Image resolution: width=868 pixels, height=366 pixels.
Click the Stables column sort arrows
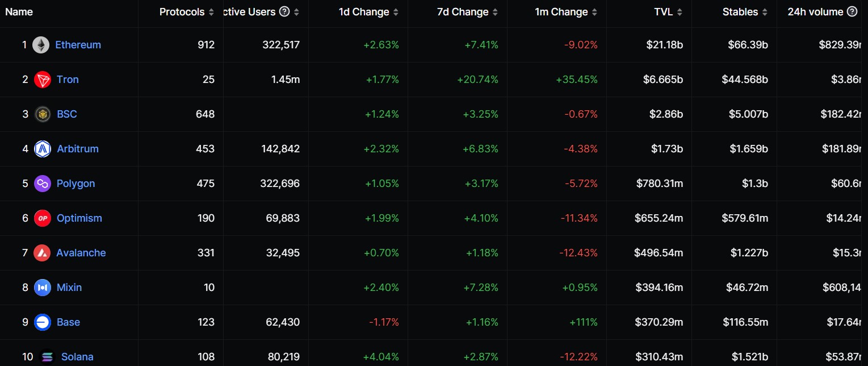[x=765, y=11]
